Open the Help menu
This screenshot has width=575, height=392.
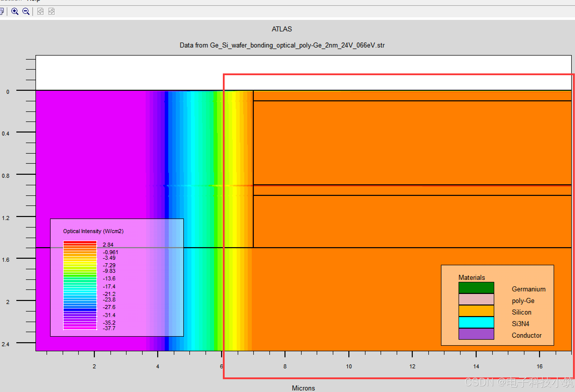pyautogui.click(x=33, y=1)
